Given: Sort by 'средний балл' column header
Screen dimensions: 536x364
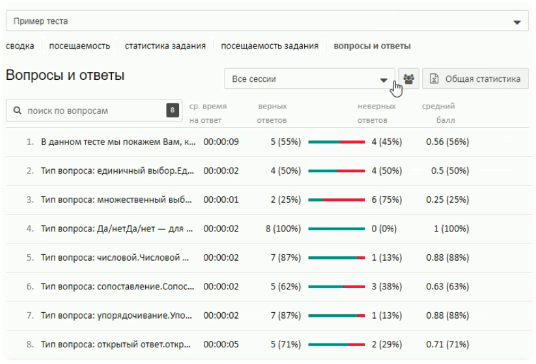Looking at the screenshot, I should coord(438,113).
